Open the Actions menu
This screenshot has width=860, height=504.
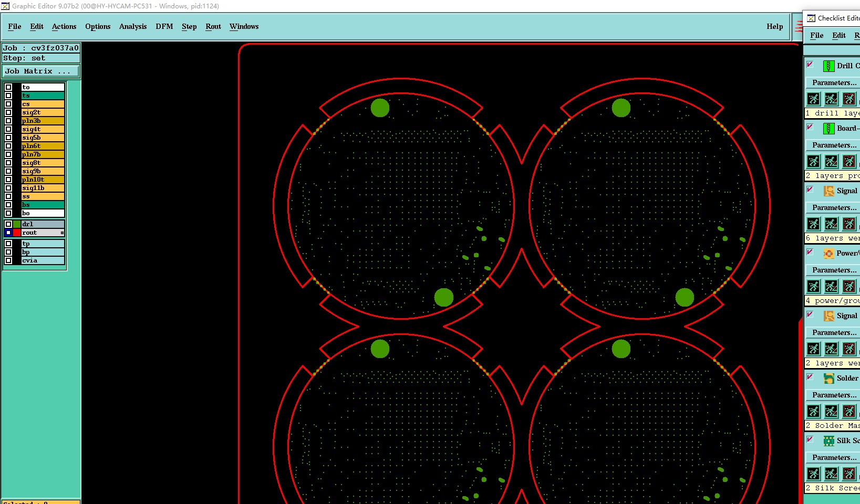64,26
